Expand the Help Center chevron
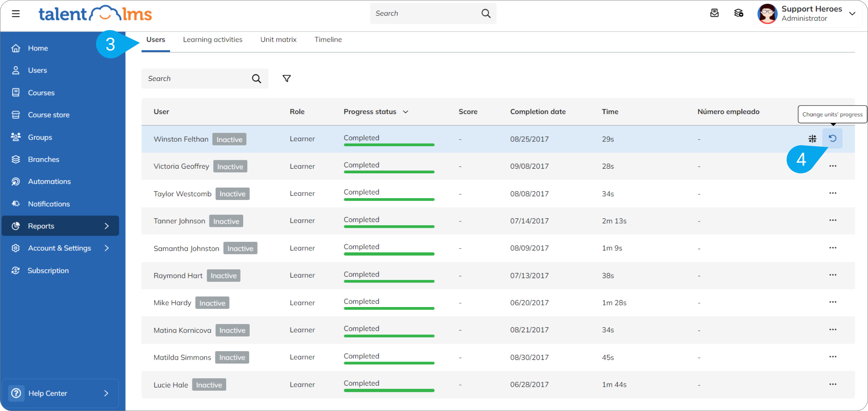 point(106,393)
